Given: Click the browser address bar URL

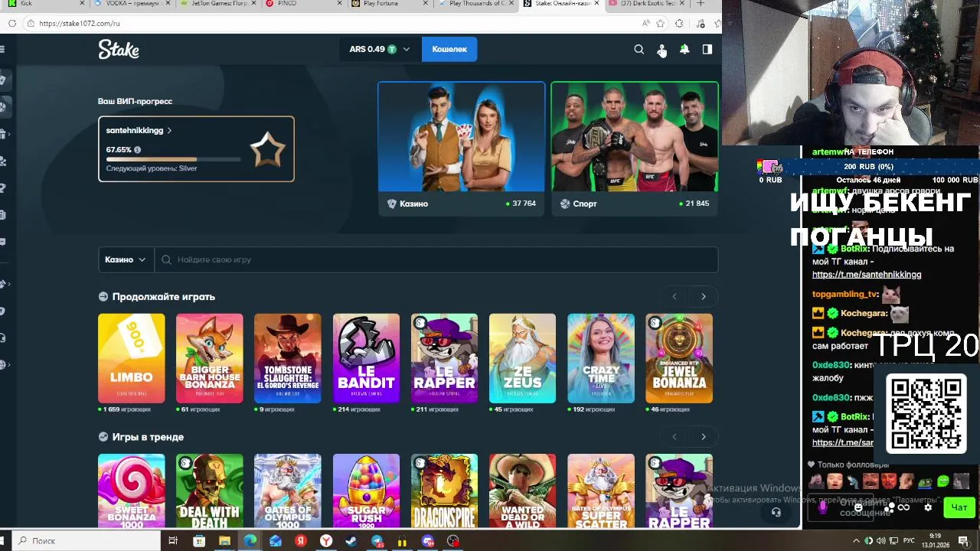Looking at the screenshot, I should 80,24.
